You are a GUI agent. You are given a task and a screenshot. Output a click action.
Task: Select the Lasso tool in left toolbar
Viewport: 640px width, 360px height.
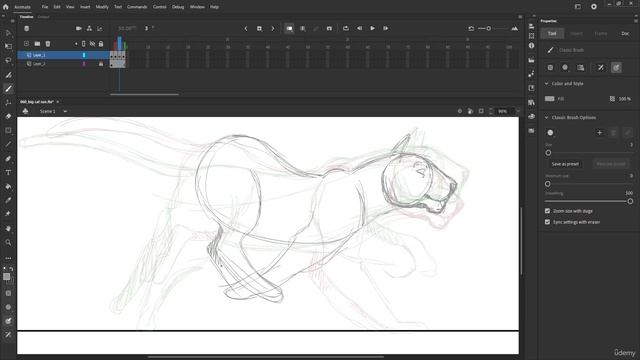(x=8, y=60)
